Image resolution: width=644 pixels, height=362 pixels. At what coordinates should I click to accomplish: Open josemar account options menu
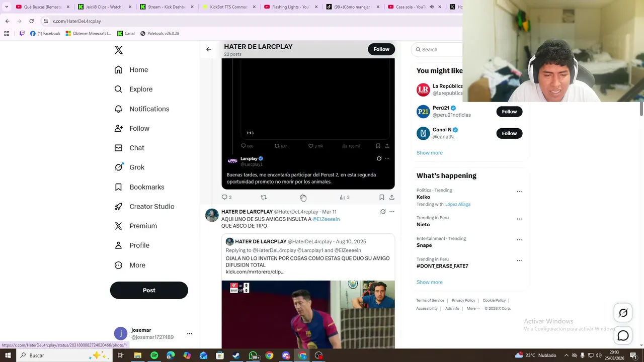pos(190,333)
